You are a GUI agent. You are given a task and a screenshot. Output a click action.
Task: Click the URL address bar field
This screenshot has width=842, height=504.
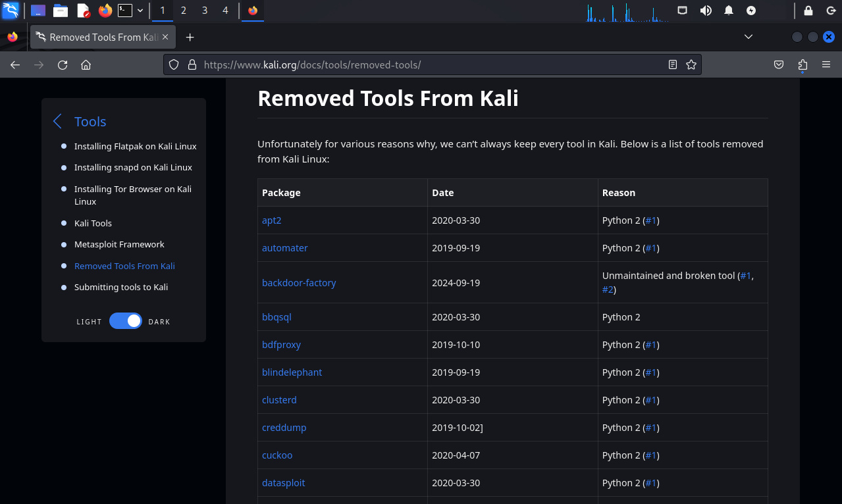tap(421, 64)
